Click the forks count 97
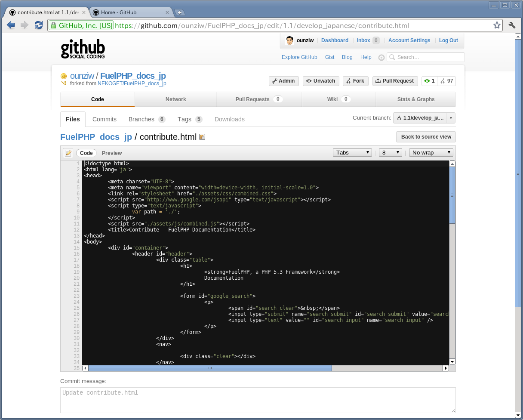The height and width of the screenshot is (420, 523). pos(446,81)
